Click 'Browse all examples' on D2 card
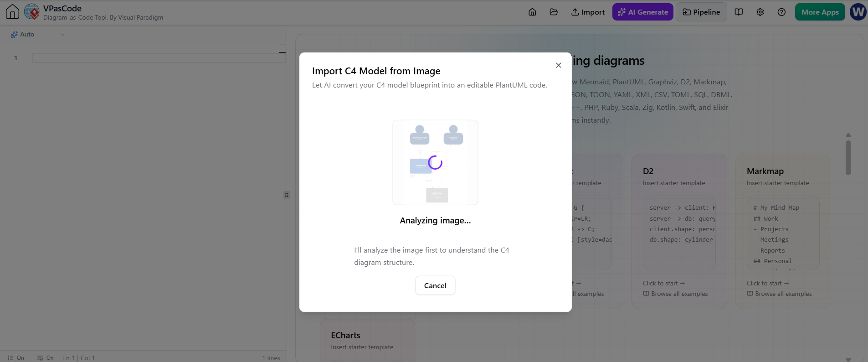This screenshot has width=868, height=362. (675, 294)
